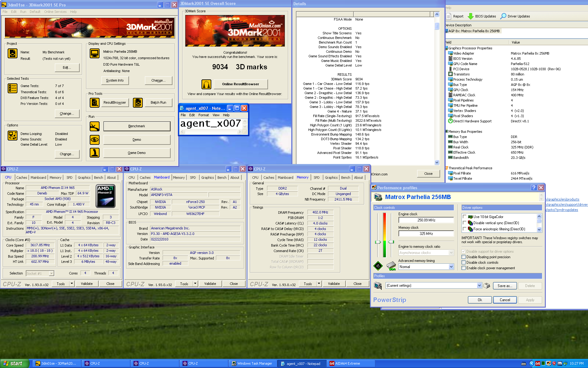Switch to SPD tab in Mainboard CPU-Z window

193,178
